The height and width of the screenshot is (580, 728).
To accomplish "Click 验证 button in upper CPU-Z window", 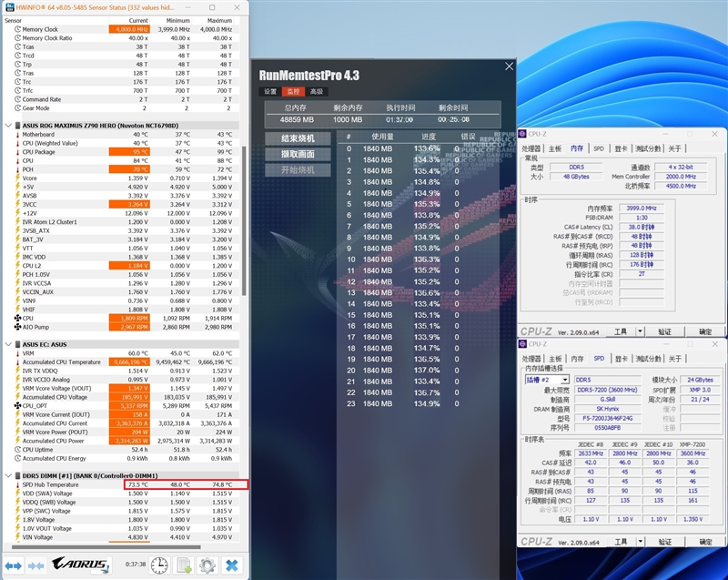I will click(x=665, y=331).
